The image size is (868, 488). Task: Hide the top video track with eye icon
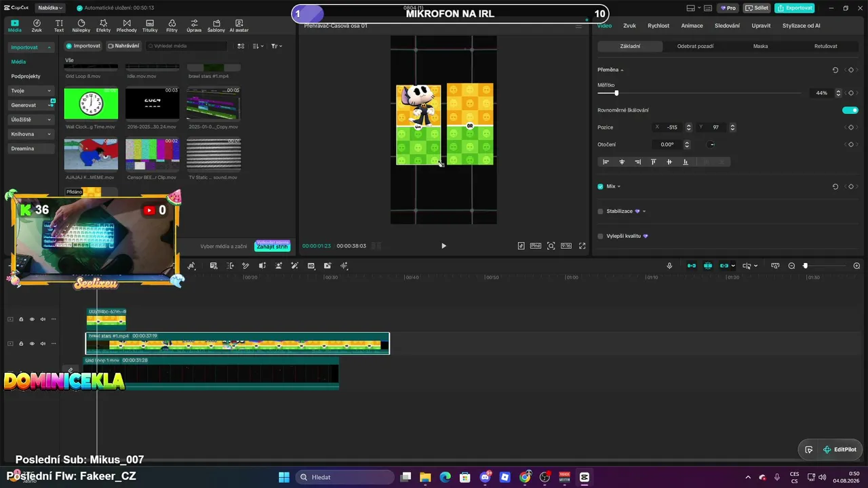[x=32, y=319]
